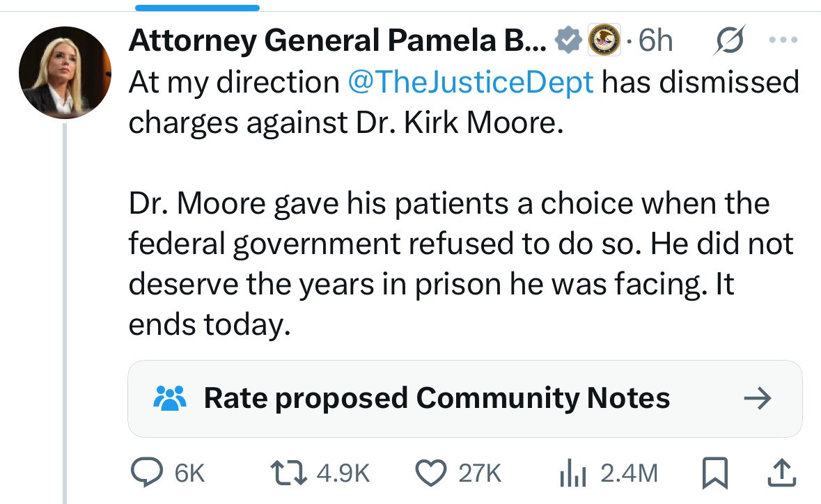Open Pamela Bondi's profile photo

pyautogui.click(x=64, y=72)
